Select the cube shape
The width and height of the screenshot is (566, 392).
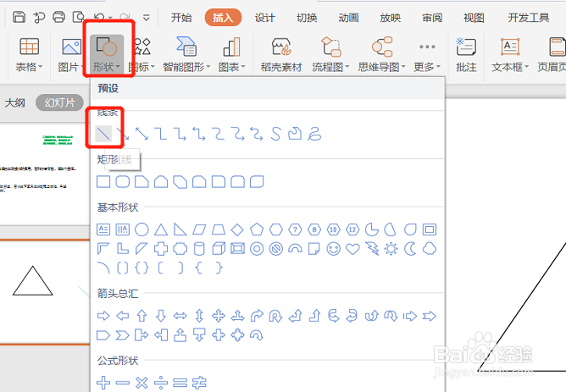coord(219,248)
